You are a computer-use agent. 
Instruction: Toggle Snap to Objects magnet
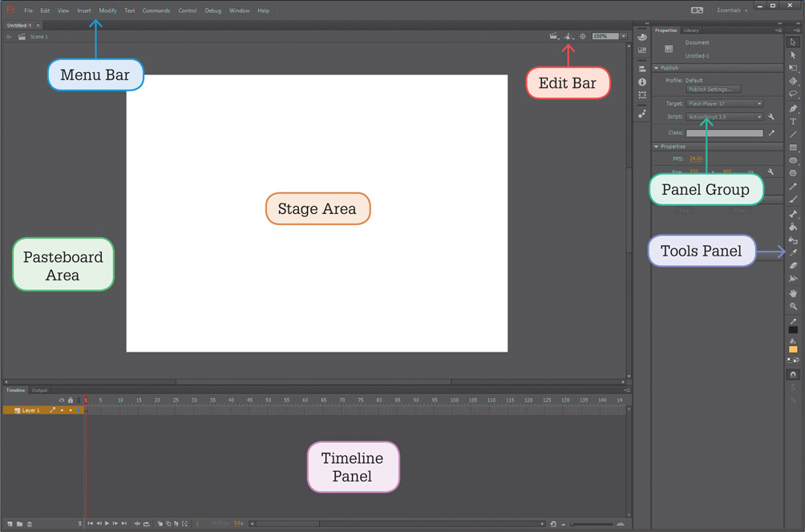(793, 374)
